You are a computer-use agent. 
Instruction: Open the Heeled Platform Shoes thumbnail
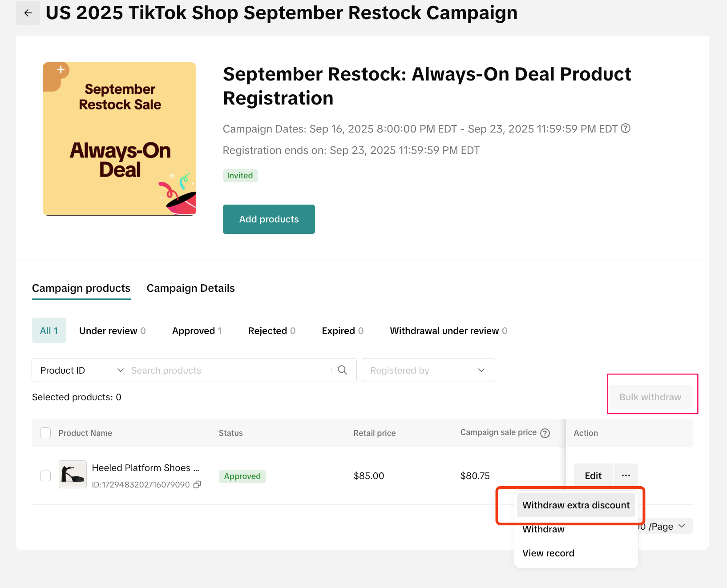click(73, 474)
